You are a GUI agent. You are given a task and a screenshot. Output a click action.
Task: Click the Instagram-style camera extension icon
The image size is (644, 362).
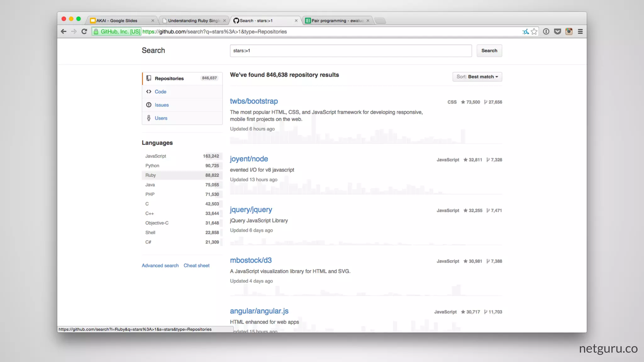pyautogui.click(x=569, y=31)
